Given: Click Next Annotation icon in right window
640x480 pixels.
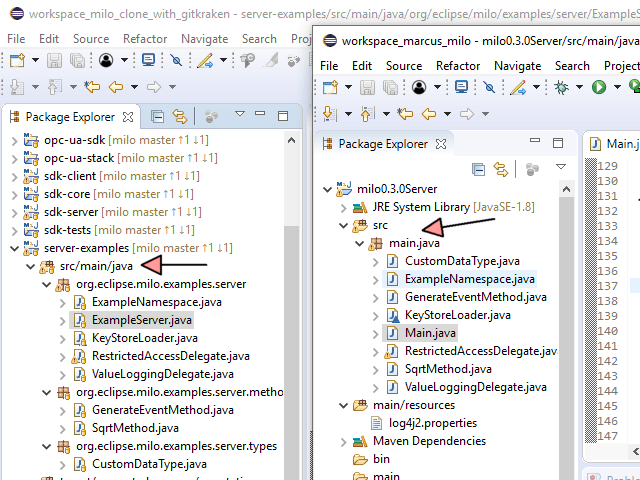Looking at the screenshot, I should [329, 114].
